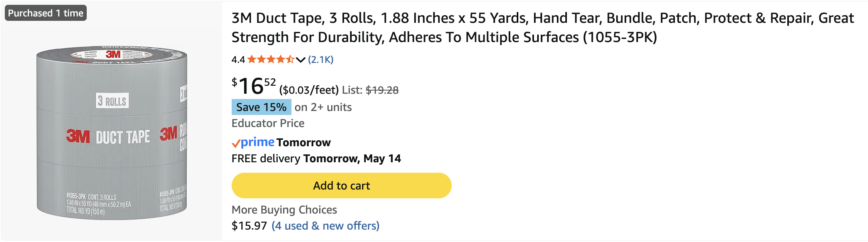
Task: Click the More Buying Choices text
Action: tap(284, 210)
